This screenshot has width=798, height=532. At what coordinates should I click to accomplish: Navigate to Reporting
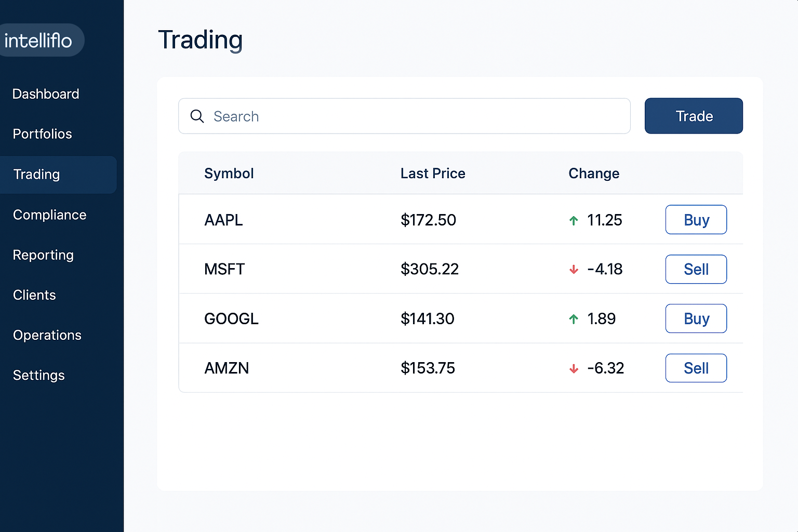tap(44, 255)
